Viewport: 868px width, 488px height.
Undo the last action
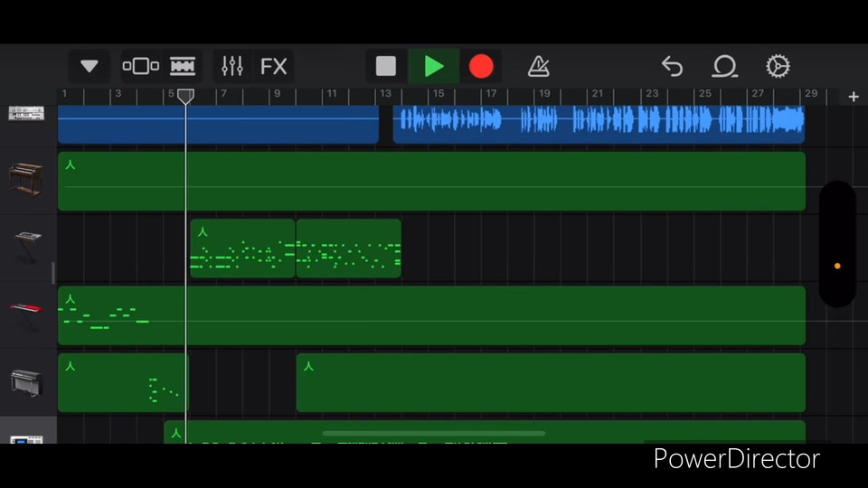pos(672,66)
